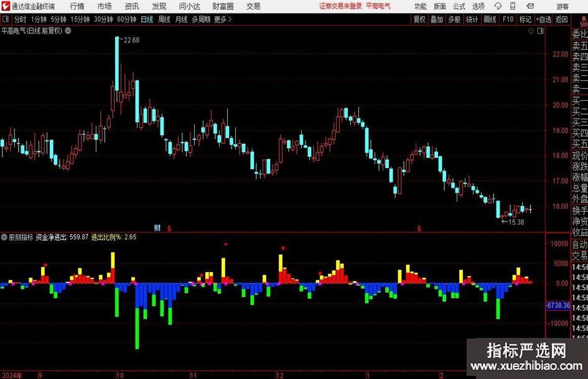Open the 问小达 menu
The image size is (588, 379).
(189, 6)
